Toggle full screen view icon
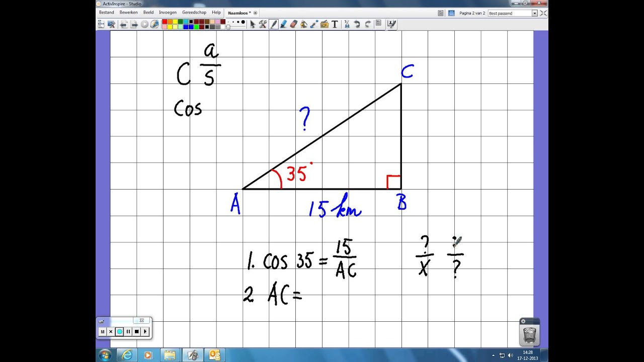Screen dimensions: 644x362 click(543, 13)
